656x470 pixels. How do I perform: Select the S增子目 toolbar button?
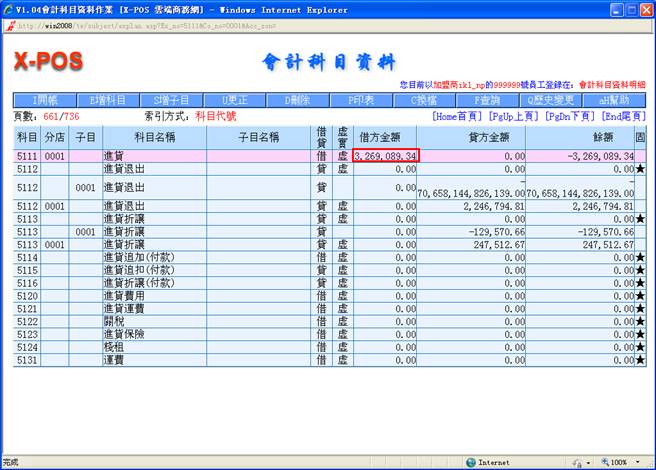pos(171,100)
